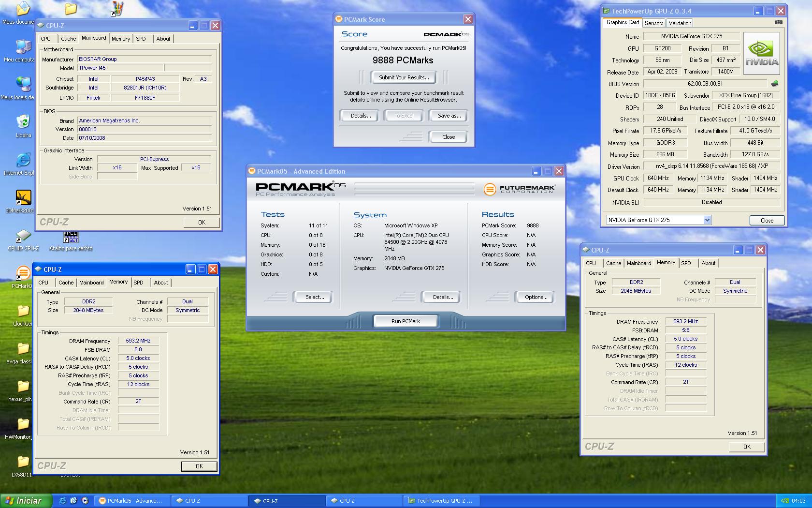Click the Futuremark Corporation logo in PCMark05

click(519, 189)
